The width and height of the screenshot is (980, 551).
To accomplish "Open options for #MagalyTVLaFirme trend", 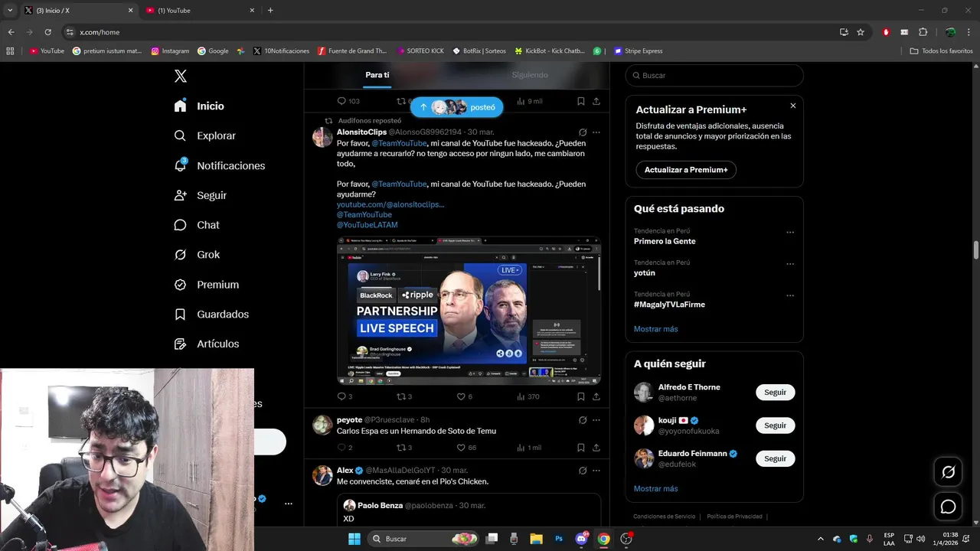I will (790, 295).
